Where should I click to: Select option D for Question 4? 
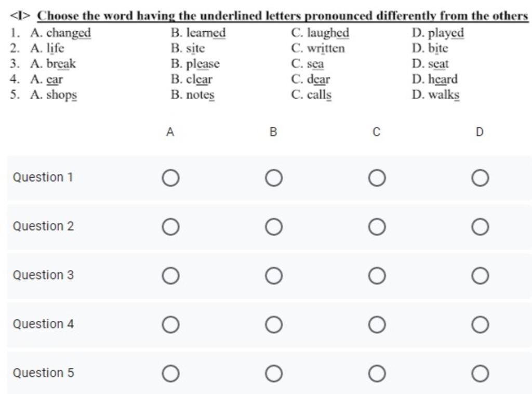tap(480, 324)
